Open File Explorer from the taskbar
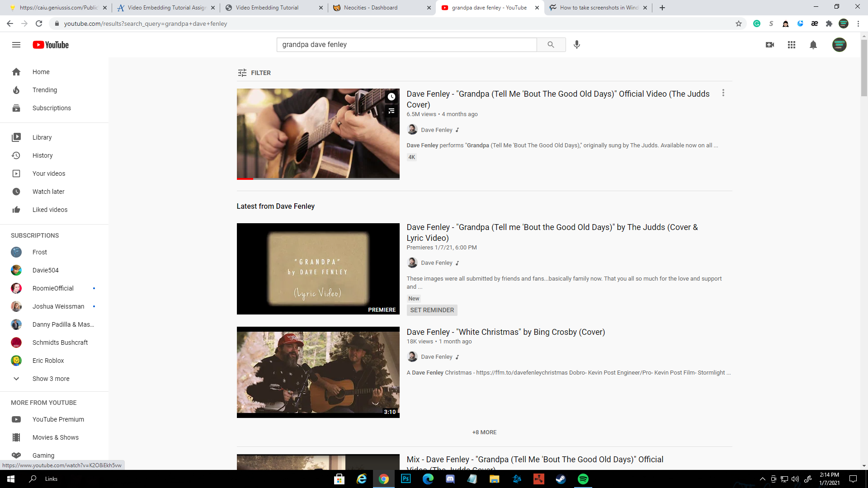The height and width of the screenshot is (488, 868). pos(495,479)
